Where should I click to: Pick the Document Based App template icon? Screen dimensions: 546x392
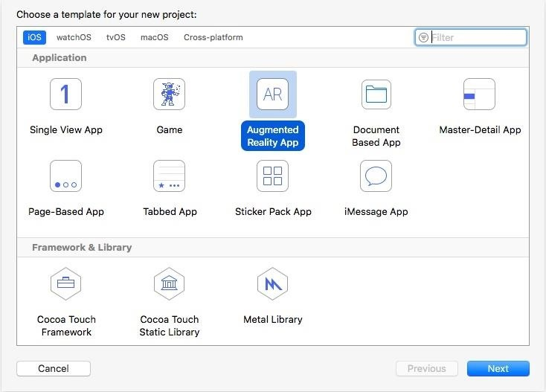point(376,94)
